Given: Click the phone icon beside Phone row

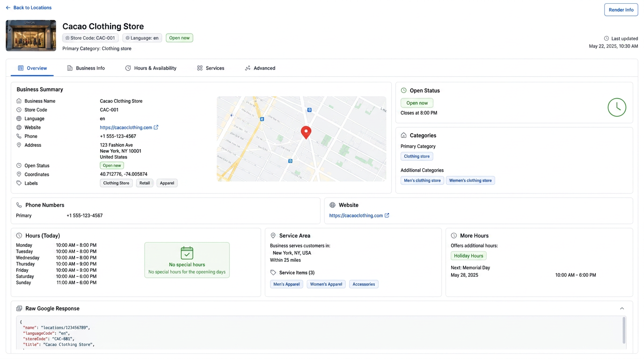Looking at the screenshot, I should [19, 136].
